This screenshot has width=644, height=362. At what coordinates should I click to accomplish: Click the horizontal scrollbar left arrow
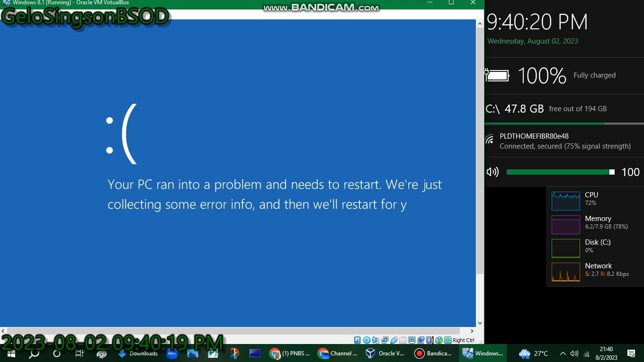click(3, 331)
